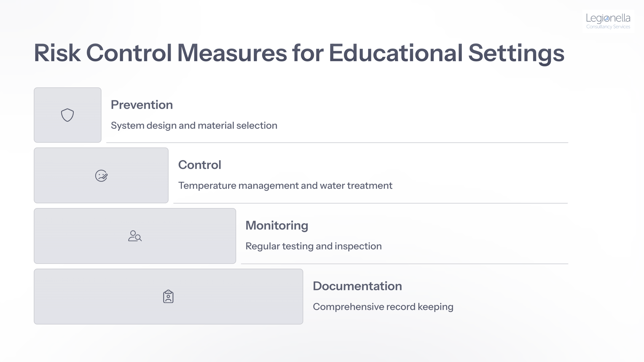
Task: Click 'Comprehensive record keeping' text
Action: click(x=383, y=307)
